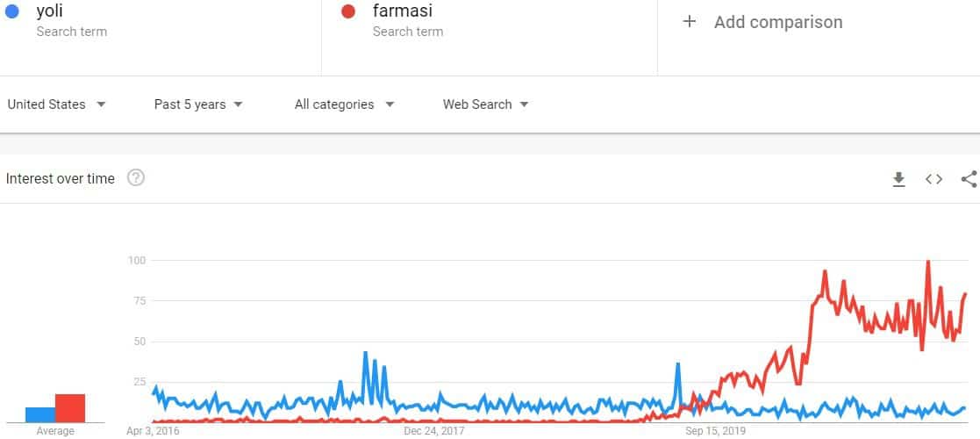
Task: Select the yoli search term box
Action: tap(161, 38)
